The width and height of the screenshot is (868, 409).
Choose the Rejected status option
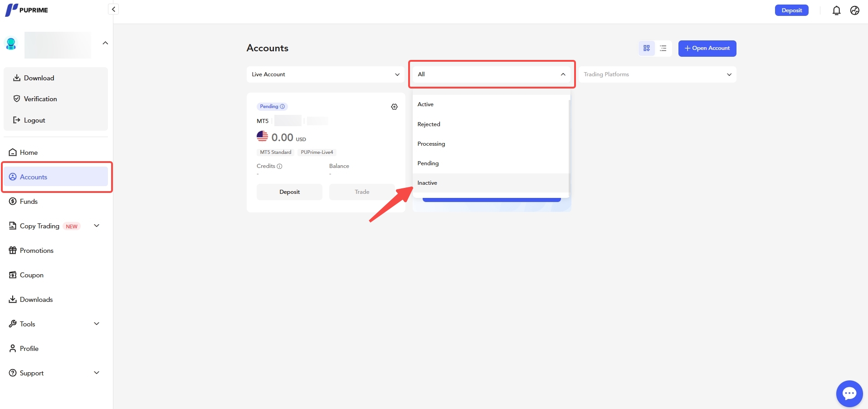tap(429, 124)
